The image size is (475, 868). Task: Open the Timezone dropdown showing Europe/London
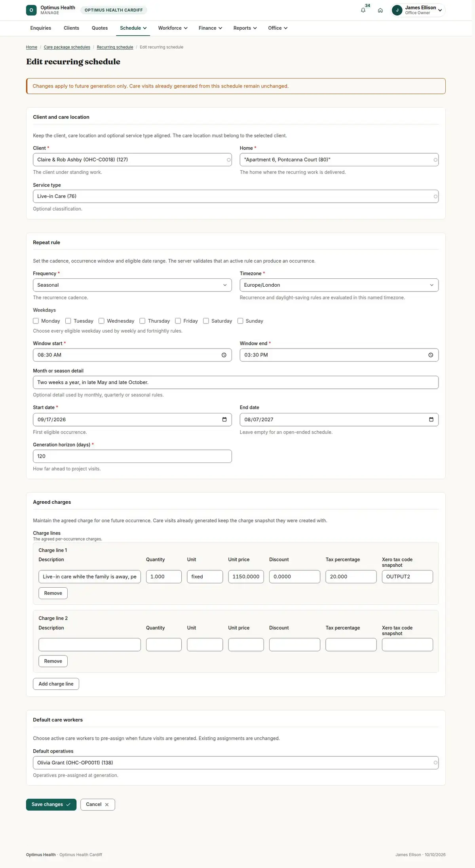339,285
